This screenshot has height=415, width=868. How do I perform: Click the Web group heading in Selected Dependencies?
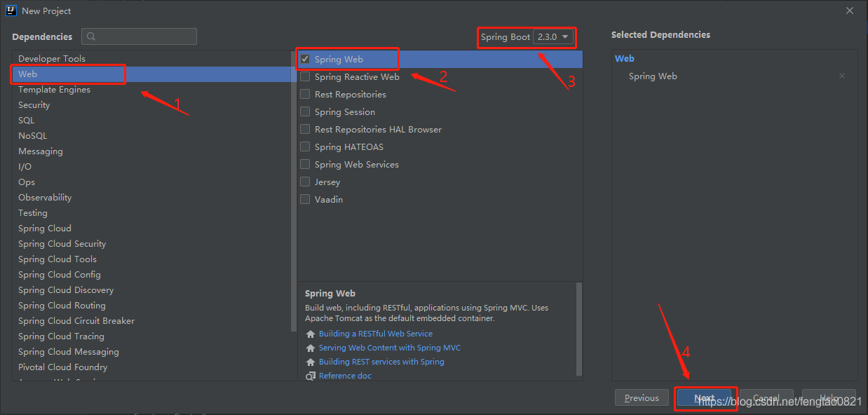625,59
